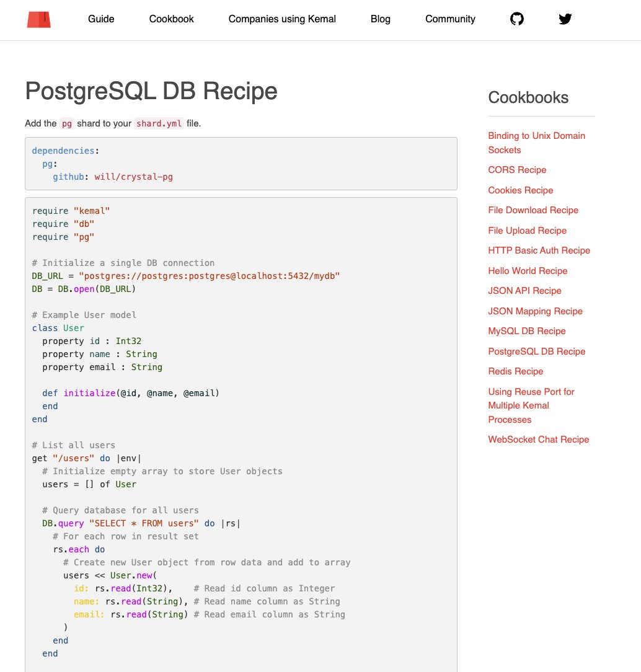Select File Download Recipe
The height and width of the screenshot is (672, 641).
(x=533, y=210)
